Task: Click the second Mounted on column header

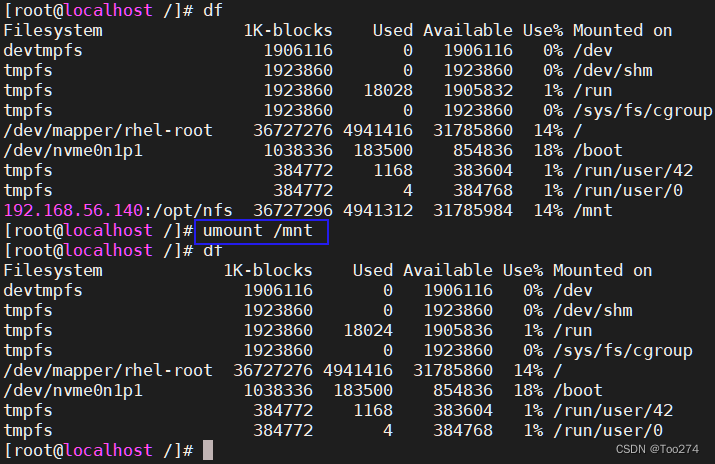Action: (602, 271)
